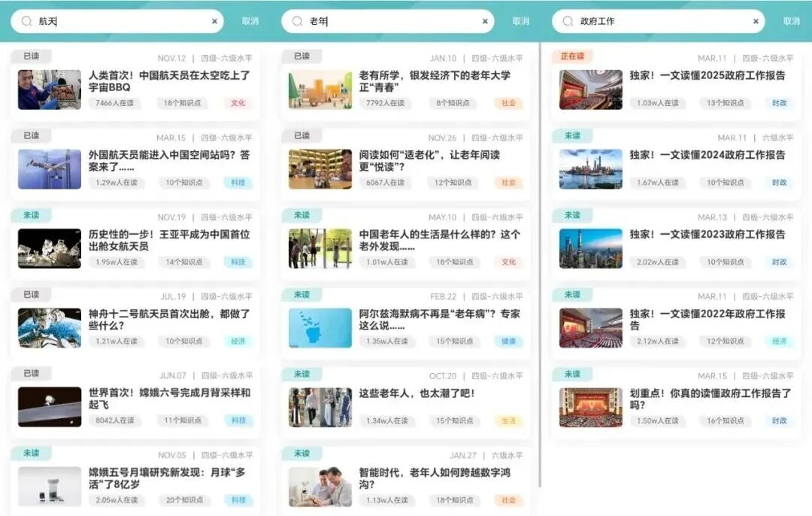
Task: Click 科技 tag on 外国航天员 card
Action: tap(238, 182)
